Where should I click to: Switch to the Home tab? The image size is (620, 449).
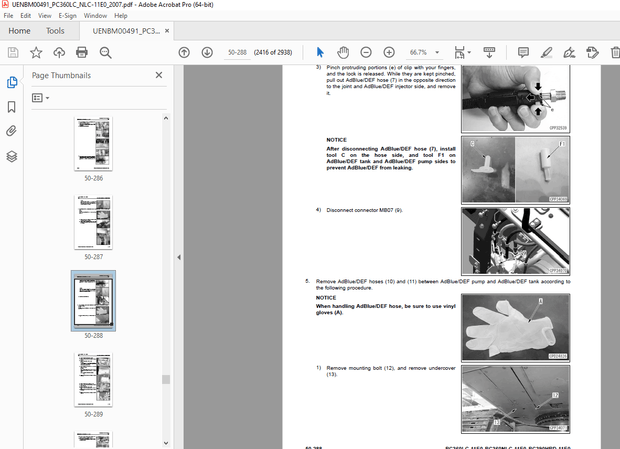coord(19,31)
